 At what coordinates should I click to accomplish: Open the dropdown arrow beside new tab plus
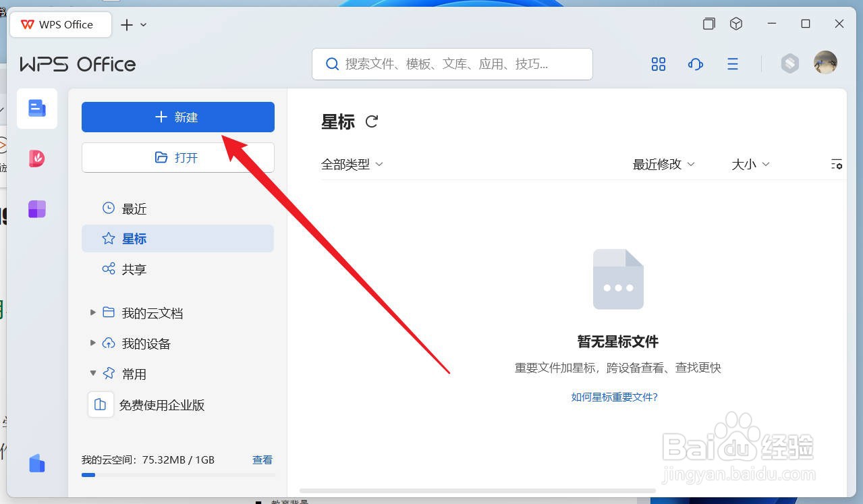point(143,25)
